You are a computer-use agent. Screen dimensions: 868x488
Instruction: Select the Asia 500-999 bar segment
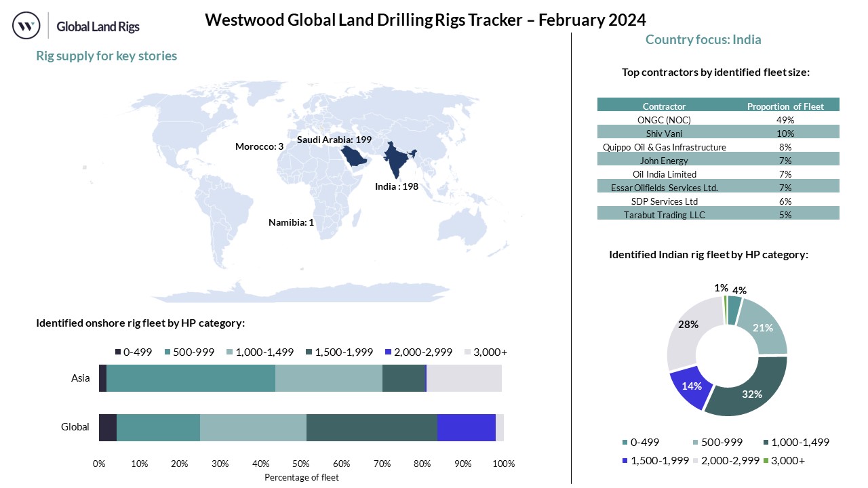tap(191, 378)
